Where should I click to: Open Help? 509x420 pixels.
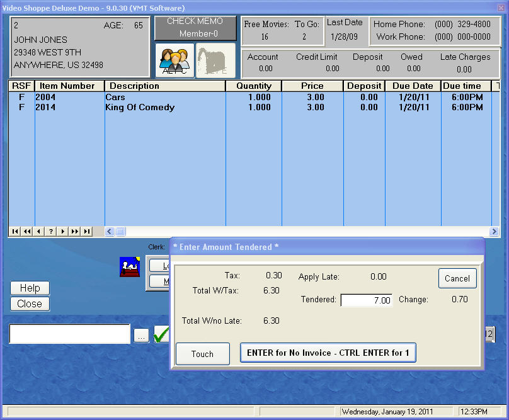coord(30,288)
